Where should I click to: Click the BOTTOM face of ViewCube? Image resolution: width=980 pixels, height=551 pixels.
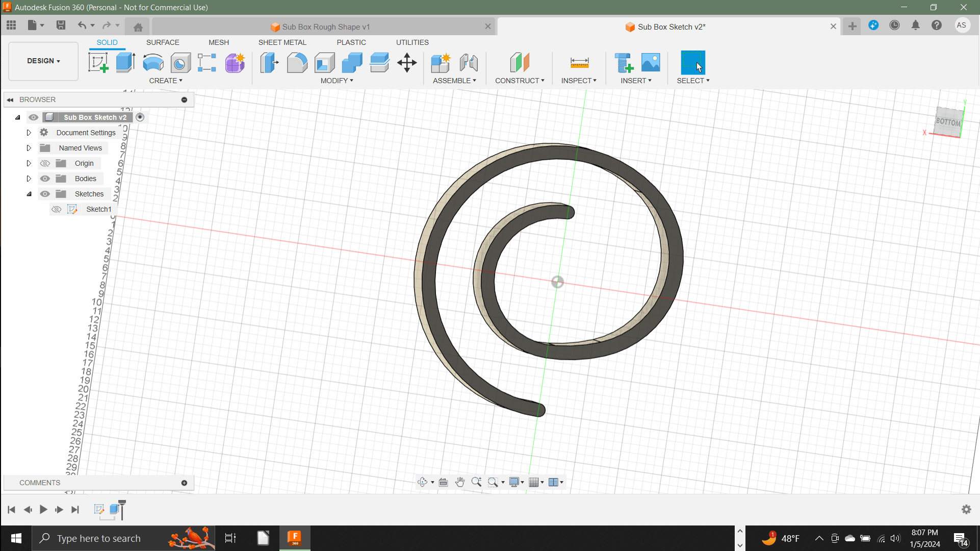click(948, 122)
